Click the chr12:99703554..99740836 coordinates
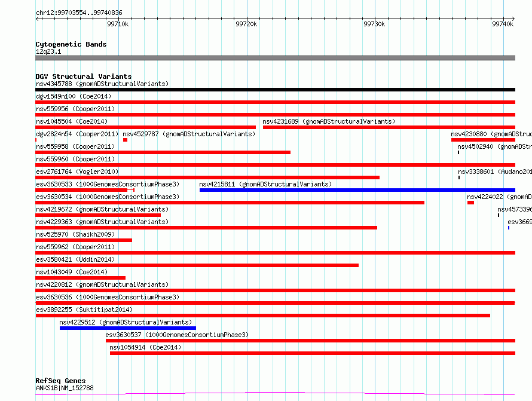The image size is (532, 401). pyautogui.click(x=79, y=13)
